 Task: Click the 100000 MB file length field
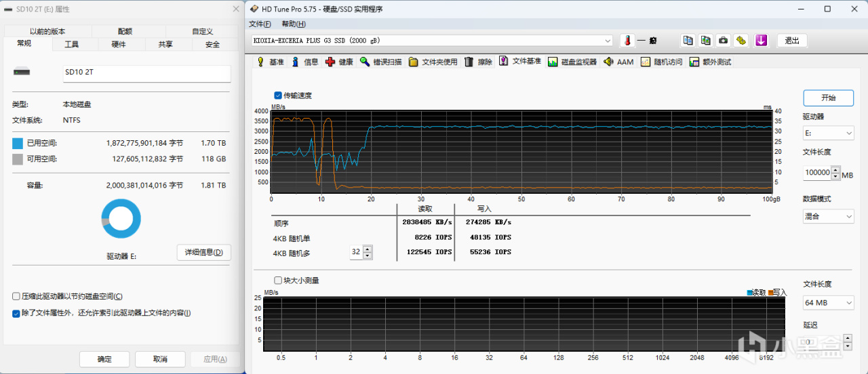[817, 172]
